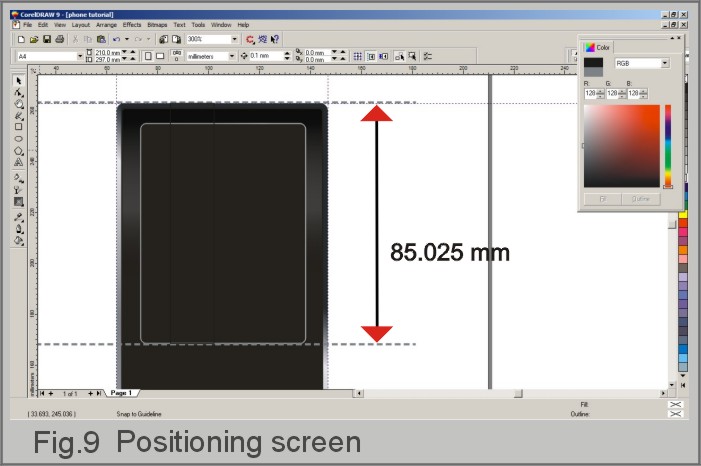Click the Cut scissors icon
The width and height of the screenshot is (701, 466).
click(x=75, y=39)
